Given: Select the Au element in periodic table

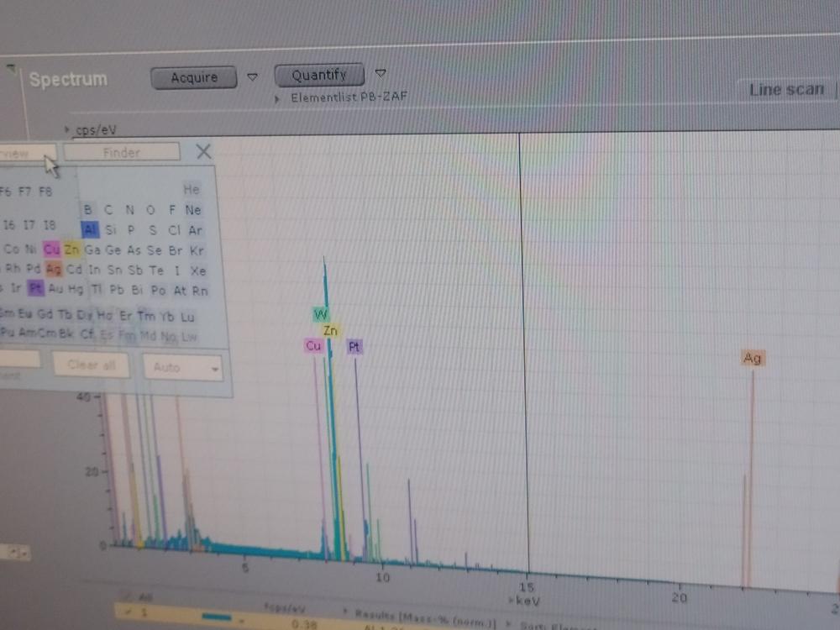Looking at the screenshot, I should click(56, 289).
